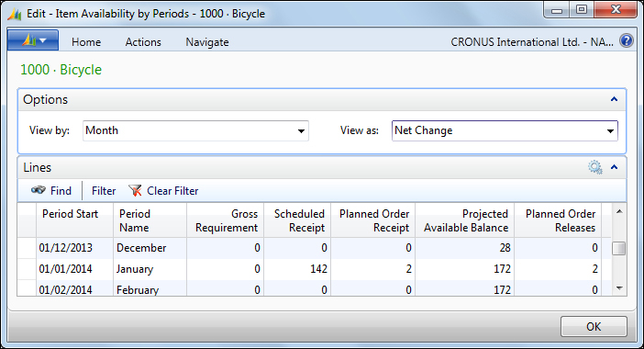
Task: Collapse the Lines FastTab
Action: (x=614, y=167)
